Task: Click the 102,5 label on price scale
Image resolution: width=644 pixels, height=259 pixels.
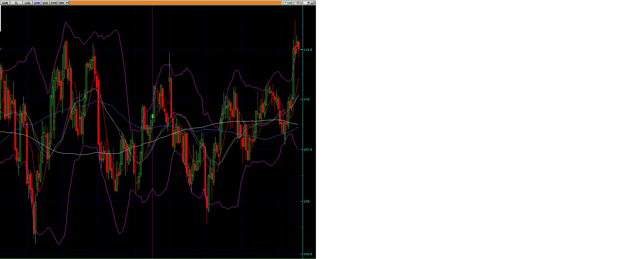Action: tap(308, 254)
